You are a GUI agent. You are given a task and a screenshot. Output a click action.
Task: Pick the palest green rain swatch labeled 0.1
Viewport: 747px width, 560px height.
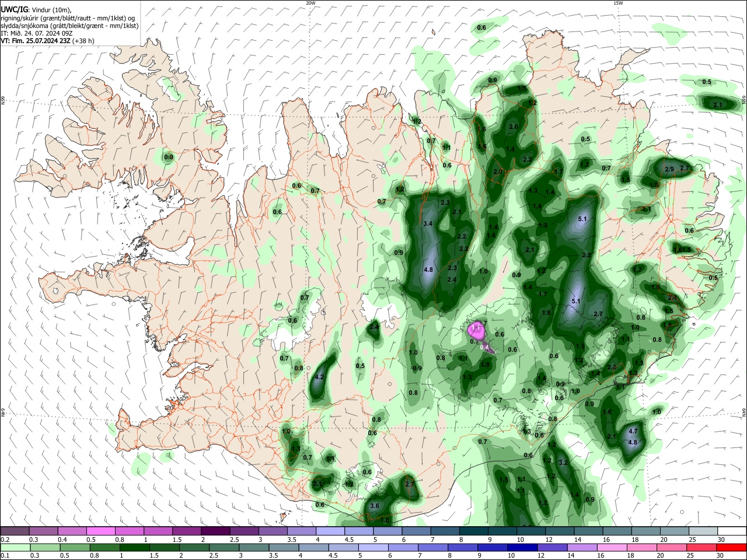[x=15, y=548]
